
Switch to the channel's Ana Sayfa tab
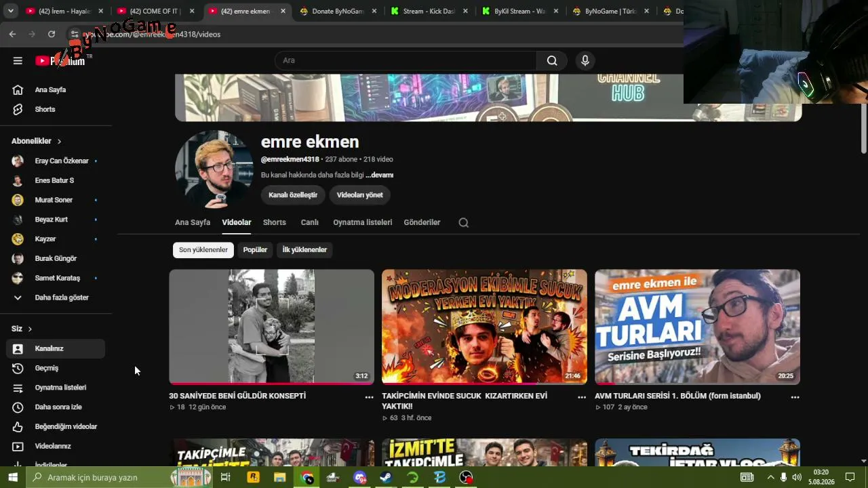(x=193, y=222)
